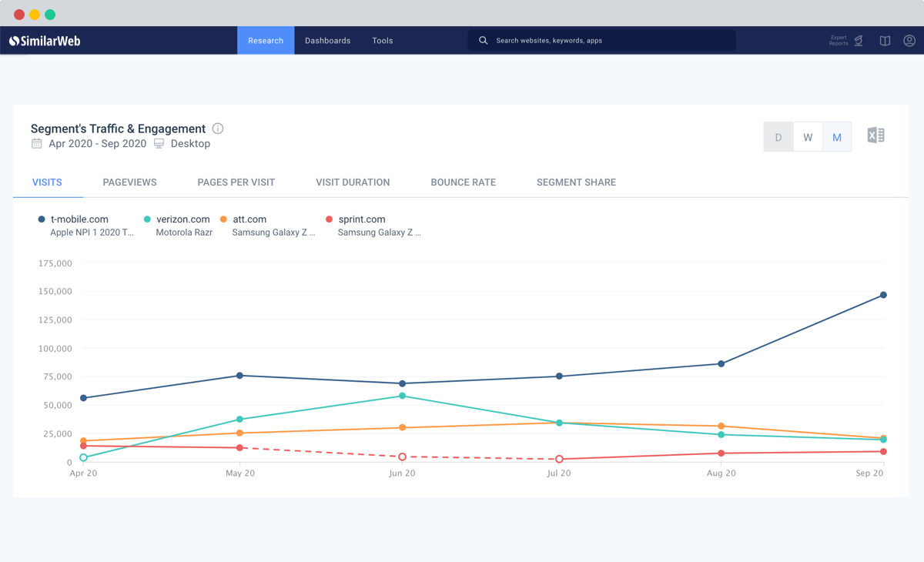Click the green maximize window button
The height and width of the screenshot is (562, 924).
50,15
